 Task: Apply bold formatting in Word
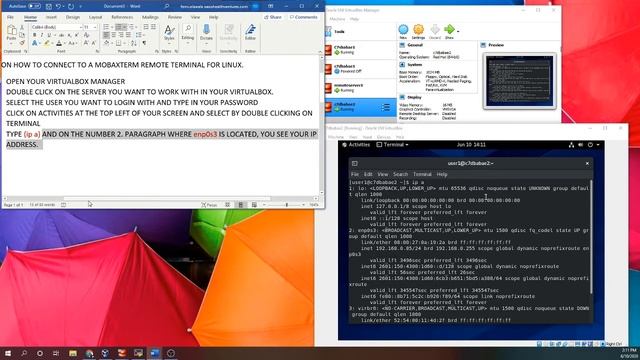click(34, 36)
